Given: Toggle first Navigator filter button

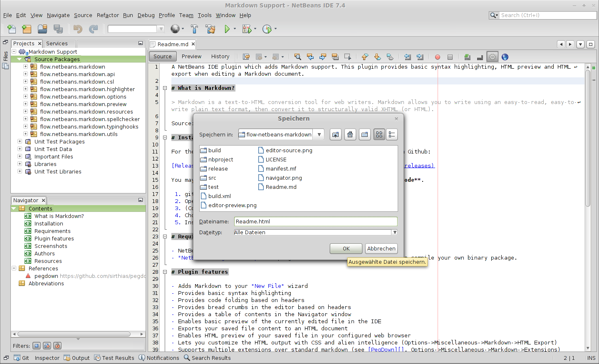Looking at the screenshot, I should click(37, 346).
